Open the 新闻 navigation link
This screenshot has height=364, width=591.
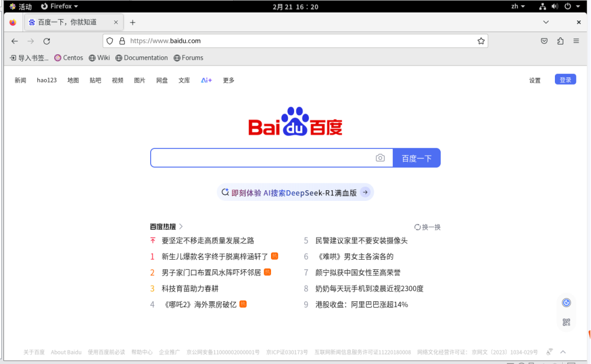pos(20,80)
